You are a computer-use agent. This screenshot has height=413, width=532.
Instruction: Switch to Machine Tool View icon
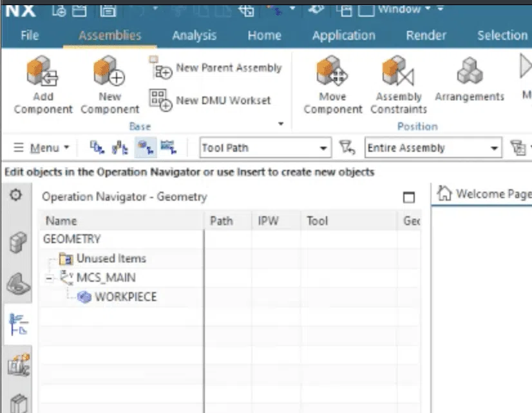pos(120,147)
